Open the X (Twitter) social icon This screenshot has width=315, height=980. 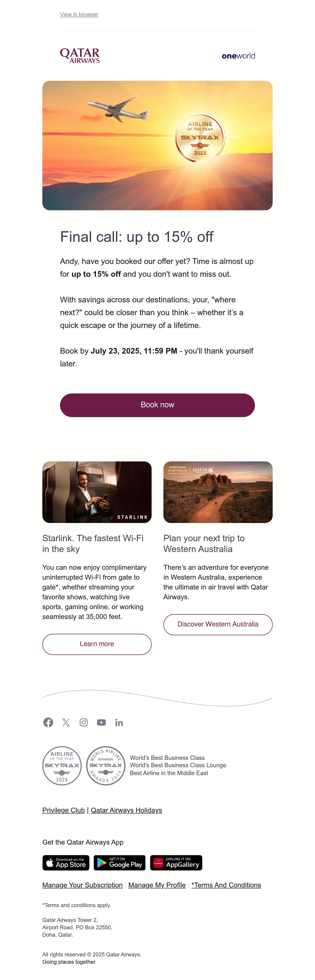pyautogui.click(x=66, y=722)
